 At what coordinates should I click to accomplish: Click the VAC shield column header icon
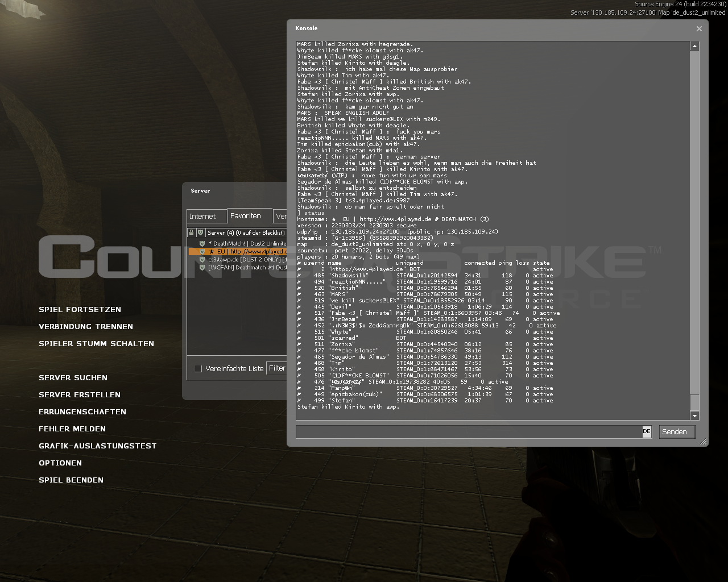200,232
